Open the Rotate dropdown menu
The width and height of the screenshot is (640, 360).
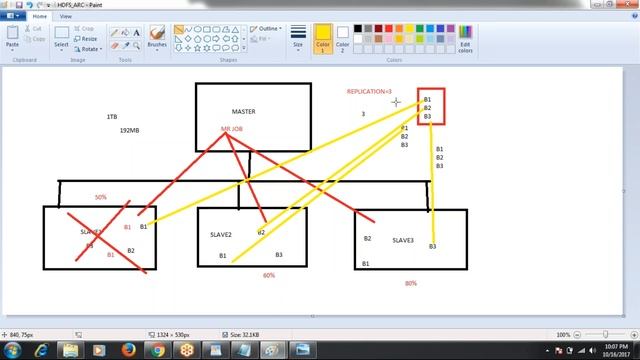click(88, 49)
